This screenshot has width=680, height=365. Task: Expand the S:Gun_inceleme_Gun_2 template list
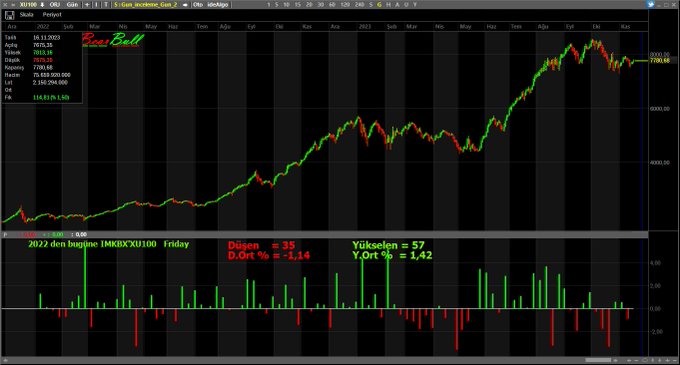146,4
